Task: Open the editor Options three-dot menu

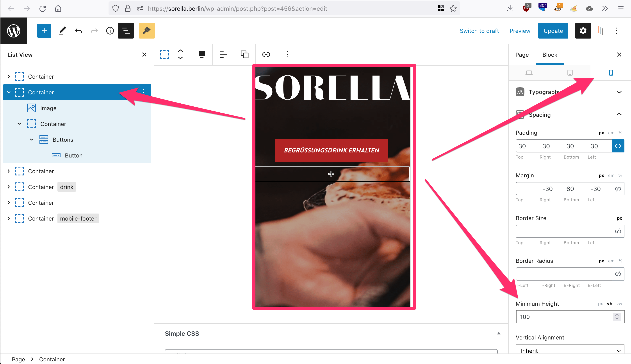Action: [x=617, y=31]
